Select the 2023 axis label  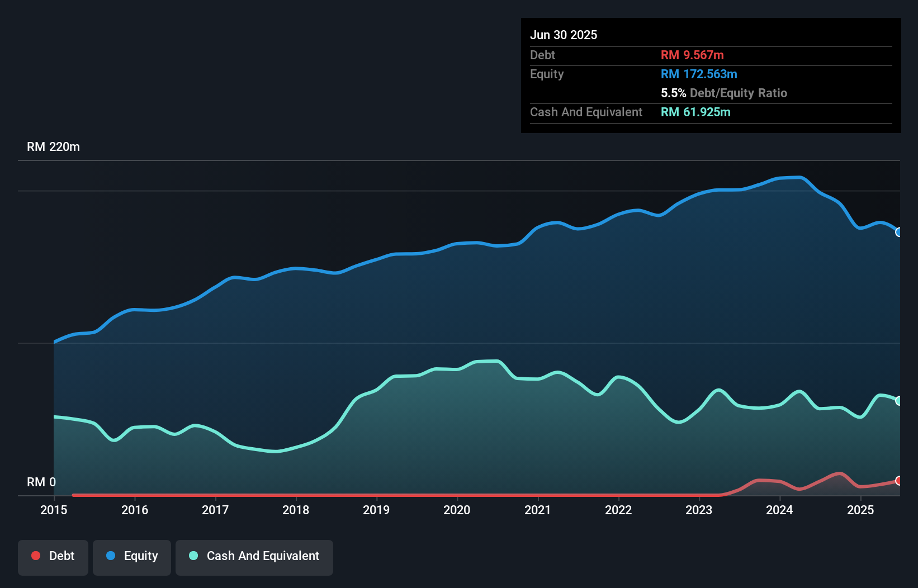pos(699,510)
